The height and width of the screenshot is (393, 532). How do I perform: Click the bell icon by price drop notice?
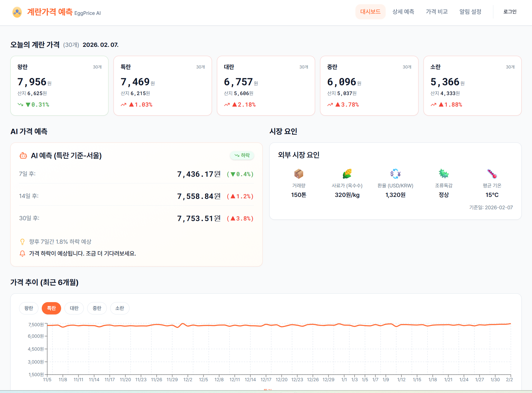point(22,254)
